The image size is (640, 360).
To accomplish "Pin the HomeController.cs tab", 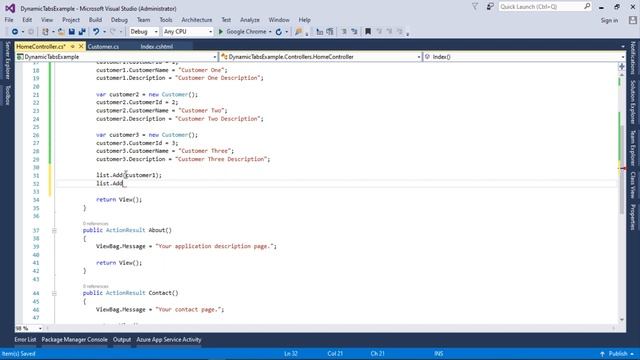I will (73, 46).
